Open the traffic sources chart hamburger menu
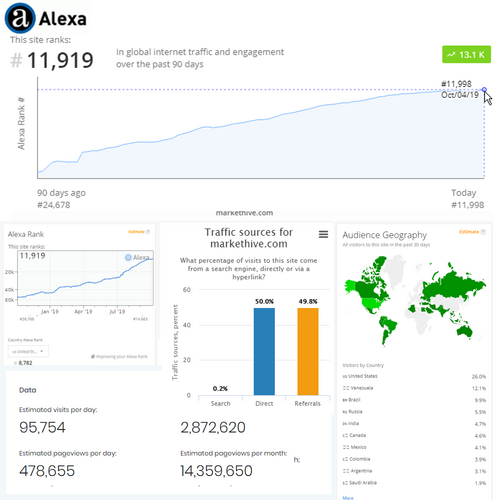Viewport: 500px width, 500px height. pyautogui.click(x=323, y=234)
